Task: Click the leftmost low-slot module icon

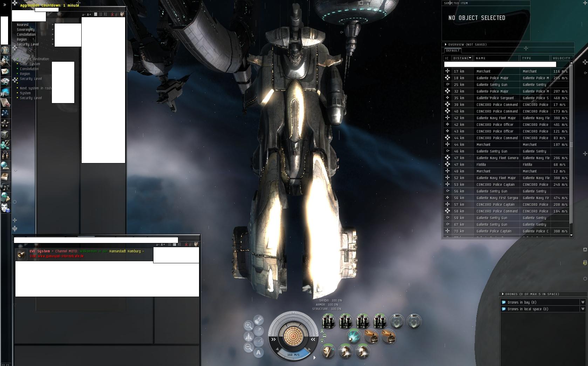Action: coord(328,352)
